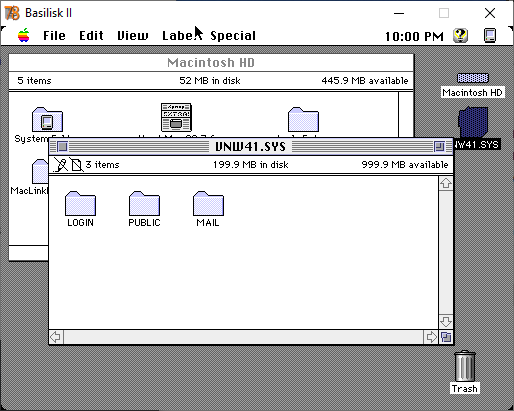Open the PUBLIC folder
Image resolution: width=514 pixels, height=411 pixels.
[x=144, y=203]
